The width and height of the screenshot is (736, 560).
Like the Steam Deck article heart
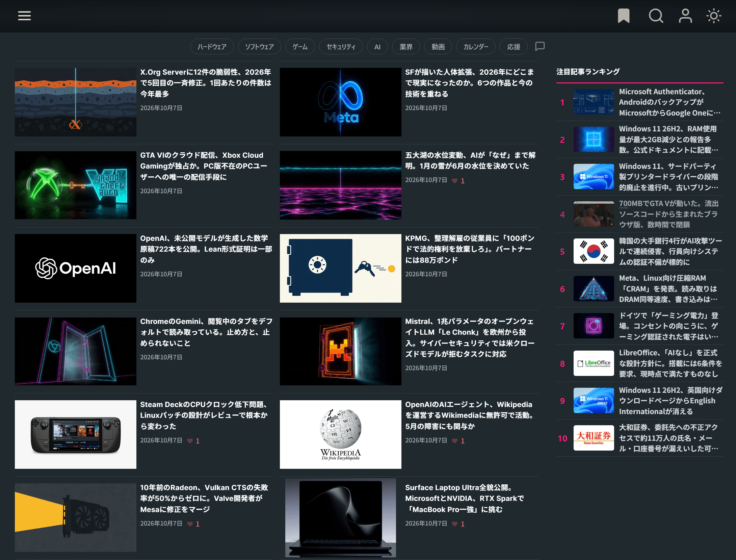[190, 441]
